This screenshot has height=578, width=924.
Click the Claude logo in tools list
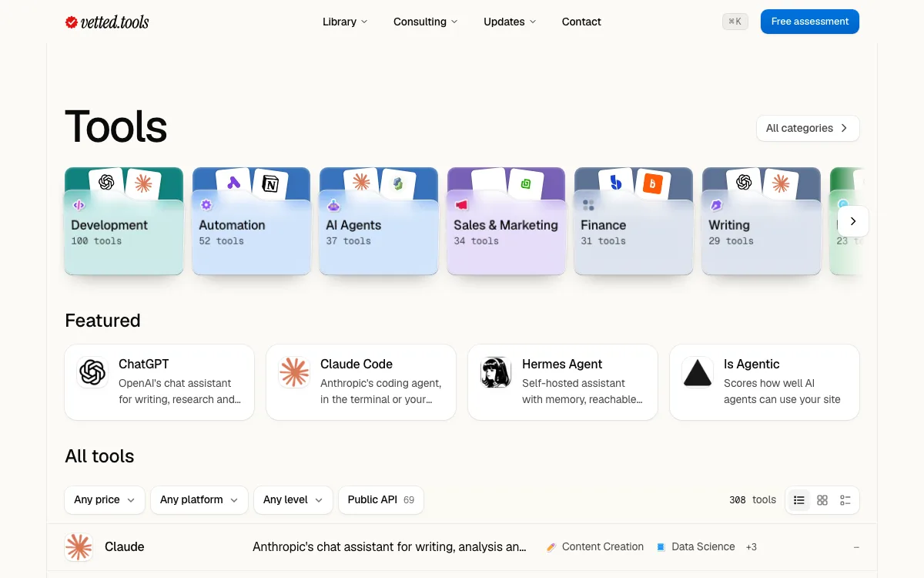tap(78, 546)
